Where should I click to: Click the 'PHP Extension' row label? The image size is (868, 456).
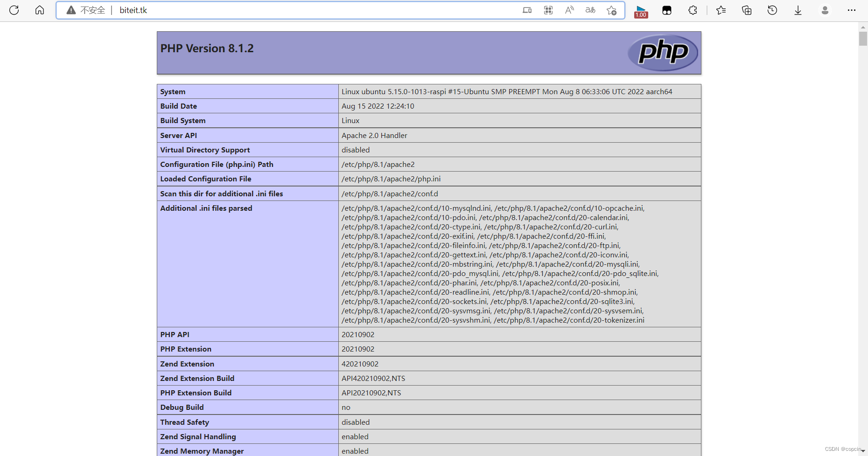click(186, 349)
